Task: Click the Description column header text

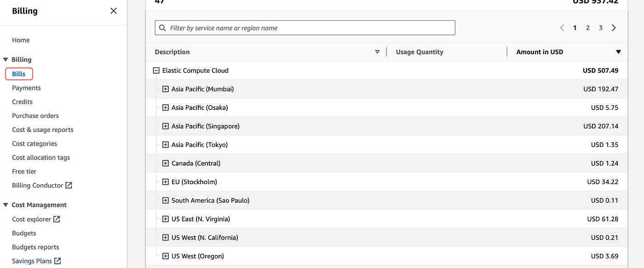Action: 172,52
